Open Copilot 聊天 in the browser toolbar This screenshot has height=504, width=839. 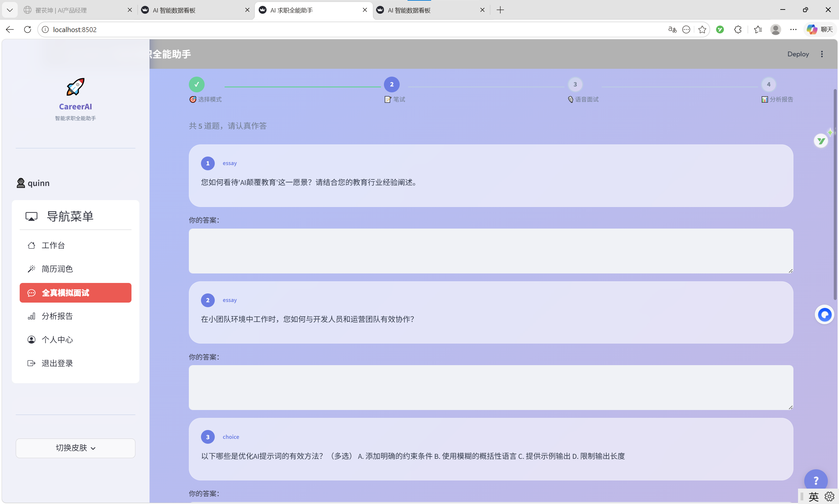tap(820, 29)
